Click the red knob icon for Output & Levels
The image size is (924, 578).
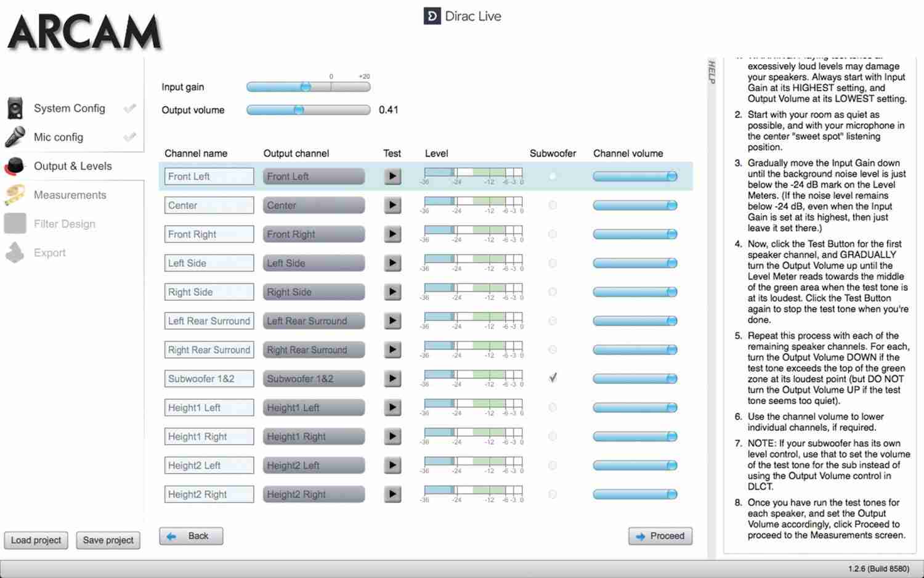[x=15, y=166]
